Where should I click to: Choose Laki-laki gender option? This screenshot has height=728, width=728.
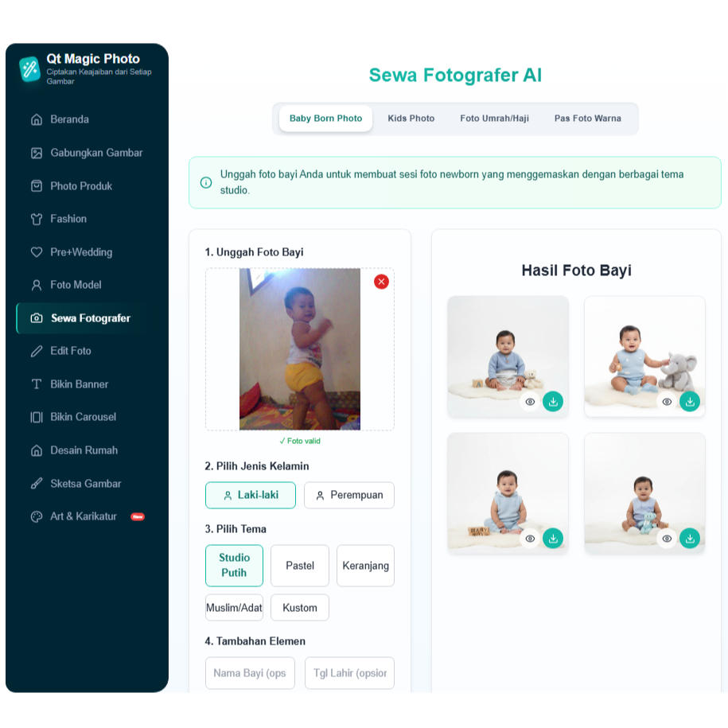(x=251, y=495)
